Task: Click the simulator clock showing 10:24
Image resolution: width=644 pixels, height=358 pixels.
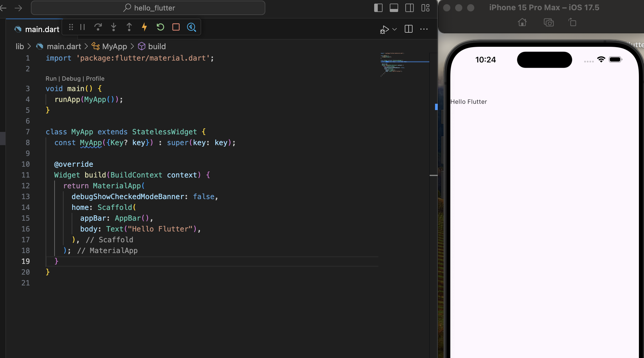Action: (486, 60)
